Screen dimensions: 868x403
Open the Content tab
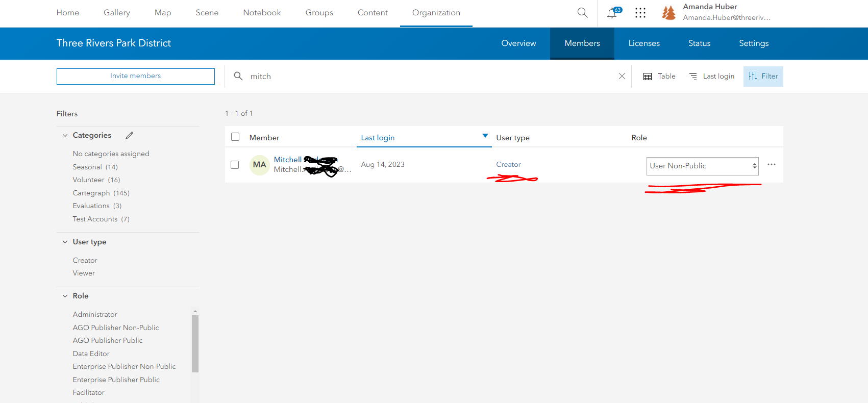tap(373, 13)
